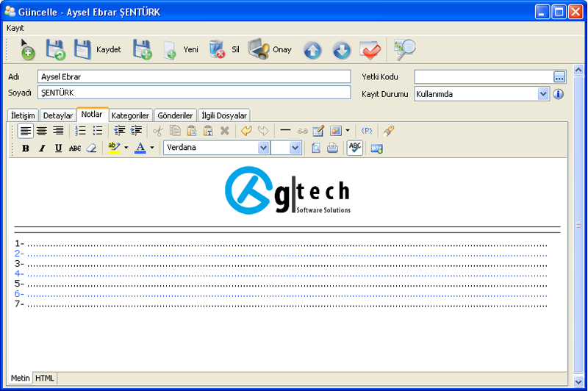Switch to the Kategoriler tab

(x=131, y=115)
